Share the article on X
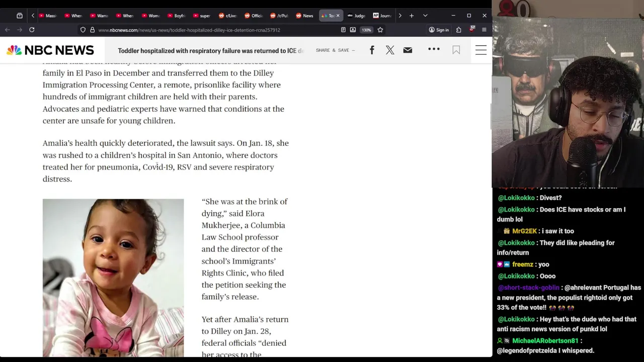The image size is (644, 362). (390, 50)
